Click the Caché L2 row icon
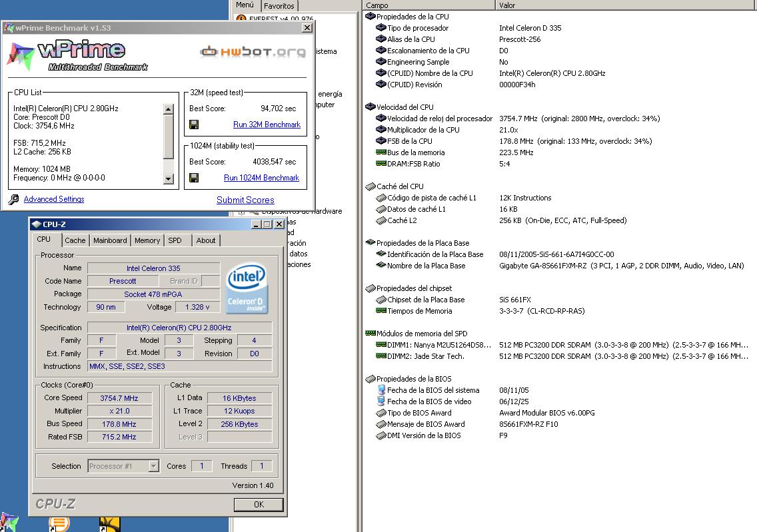The width and height of the screenshot is (757, 532). click(381, 220)
